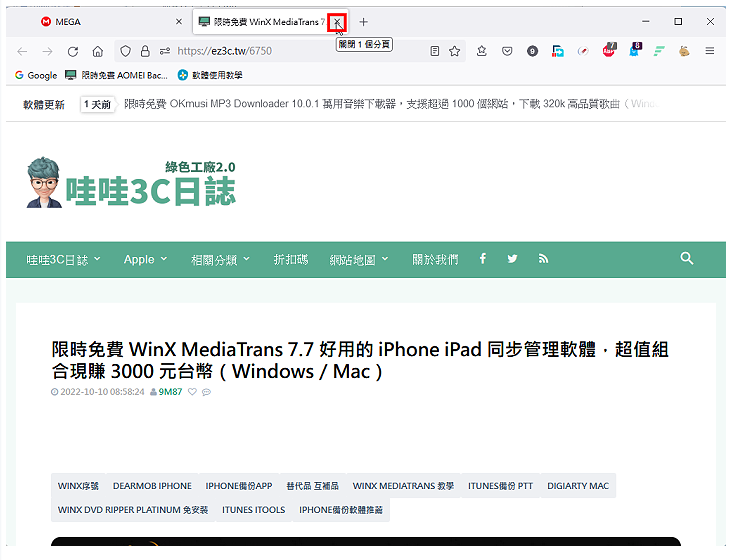Open the Google bookmark
731x560 pixels.
[x=36, y=76]
